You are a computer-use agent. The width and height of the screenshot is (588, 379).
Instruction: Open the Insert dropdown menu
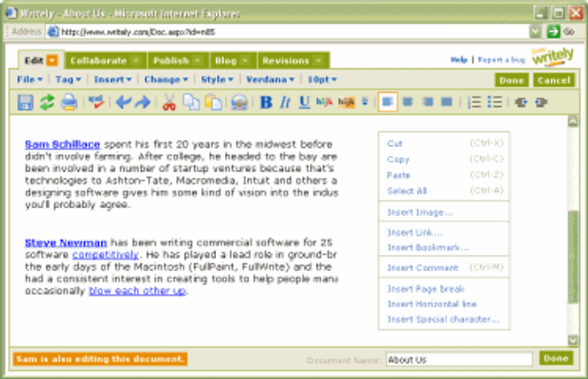[x=112, y=80]
